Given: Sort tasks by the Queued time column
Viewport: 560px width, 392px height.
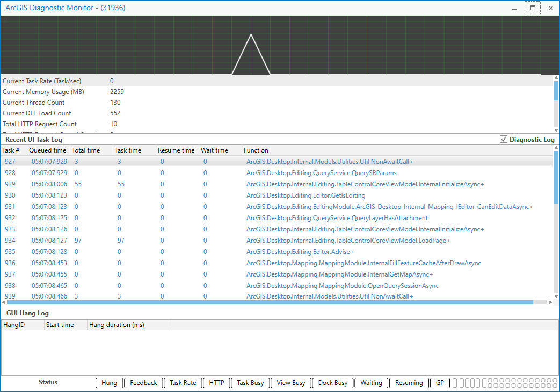Looking at the screenshot, I should coord(48,150).
